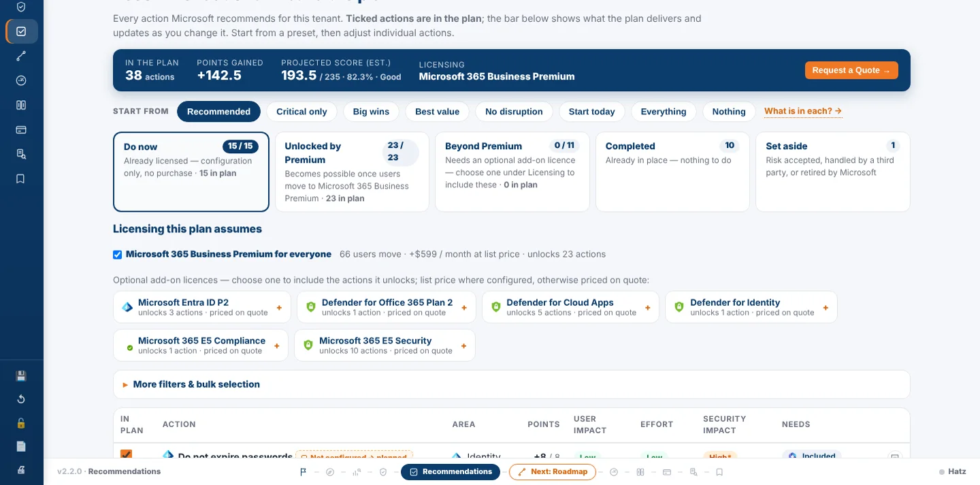Add the Defender for Office 365 Plan 2 add-on
980x485 pixels.
pyautogui.click(x=386, y=307)
